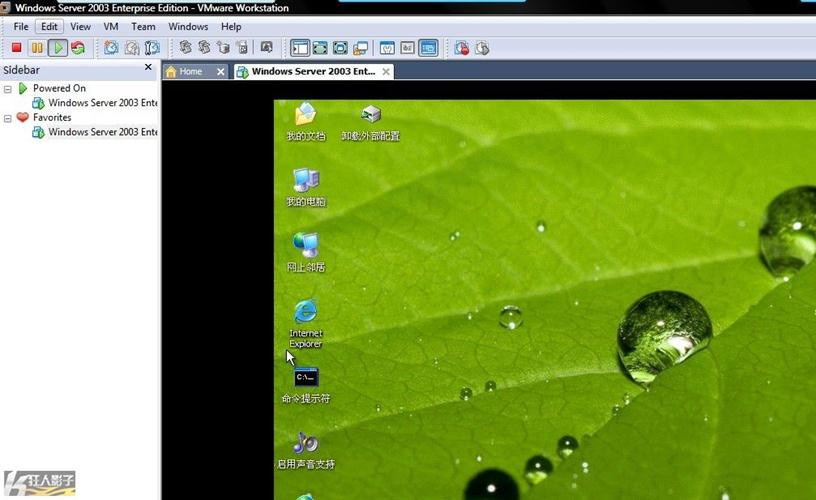The height and width of the screenshot is (500, 816).
Task: Click the Record icon with the red dot
Action: [x=461, y=48]
